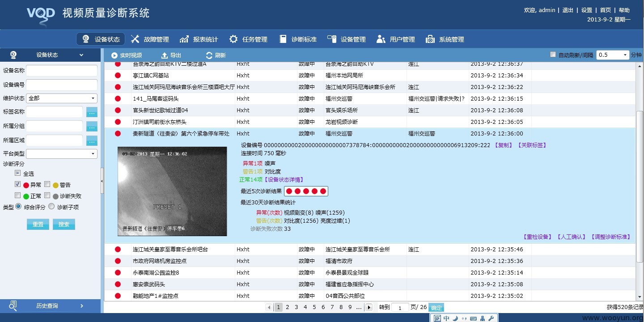644x322 pixels.
Task: Open the 历史查询 magnifier icon panel
Action: 13,306
